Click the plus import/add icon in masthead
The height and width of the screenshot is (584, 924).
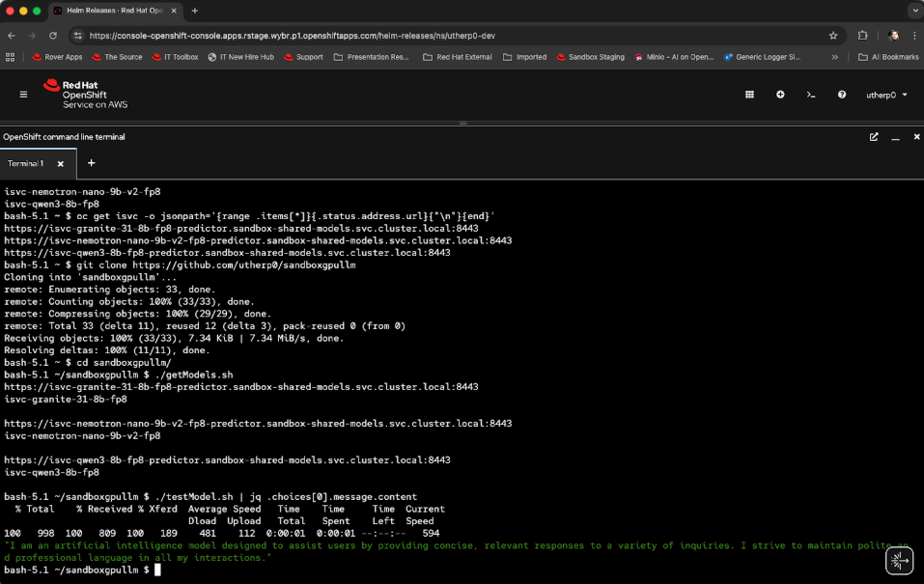click(780, 95)
